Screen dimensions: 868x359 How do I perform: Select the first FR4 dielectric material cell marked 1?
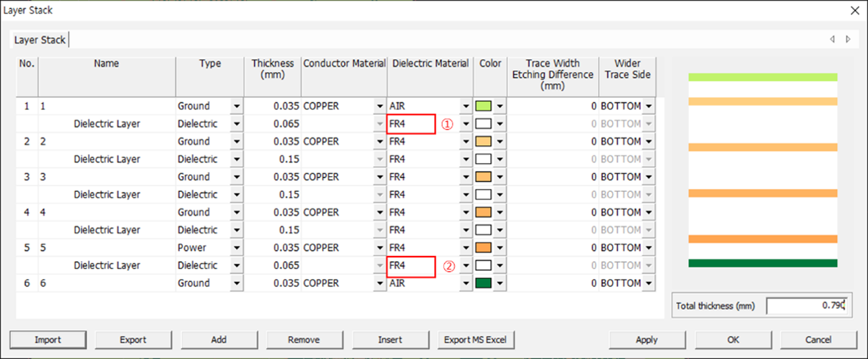pyautogui.click(x=411, y=124)
